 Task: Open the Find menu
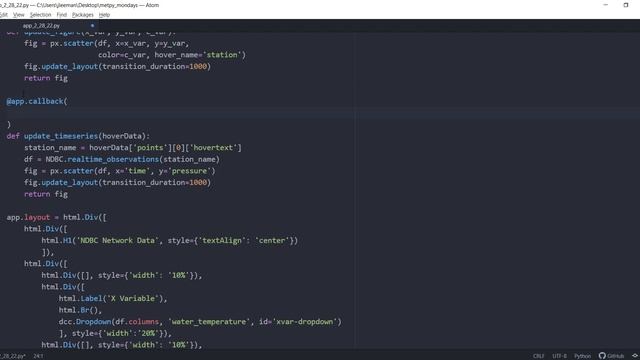[62, 15]
